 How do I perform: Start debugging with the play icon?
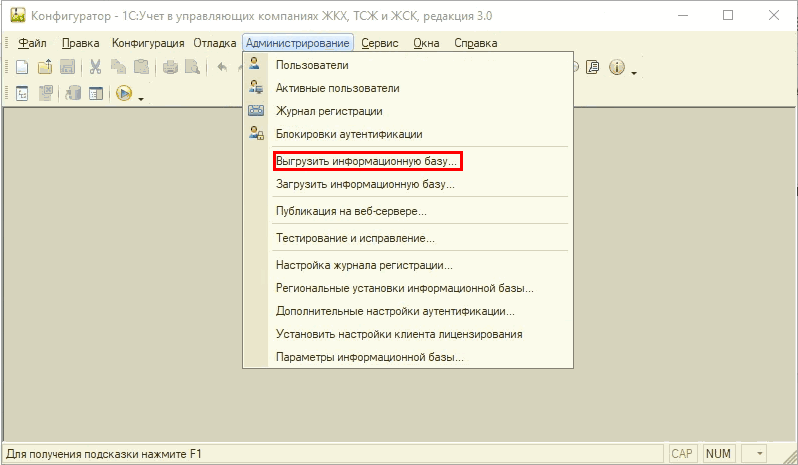(124, 93)
